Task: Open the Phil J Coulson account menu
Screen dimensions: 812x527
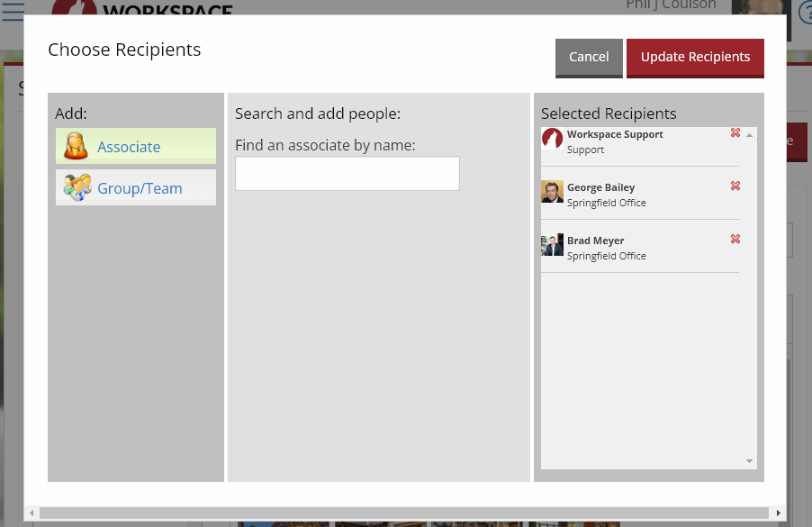Action: (x=671, y=5)
